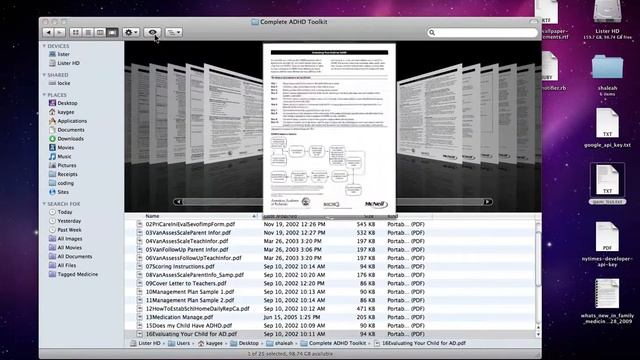
Task: Open Movies in the sidebar
Action: pyautogui.click(x=62, y=148)
